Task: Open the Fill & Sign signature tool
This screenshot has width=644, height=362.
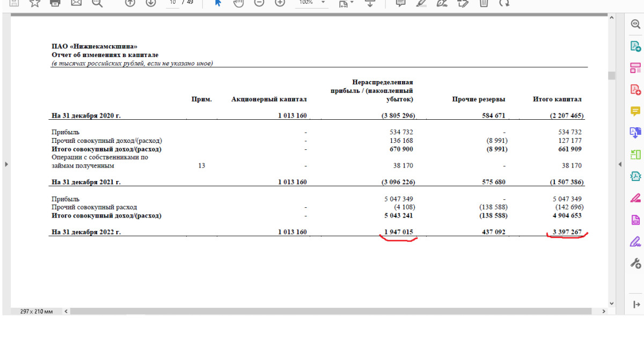Action: coord(635,241)
